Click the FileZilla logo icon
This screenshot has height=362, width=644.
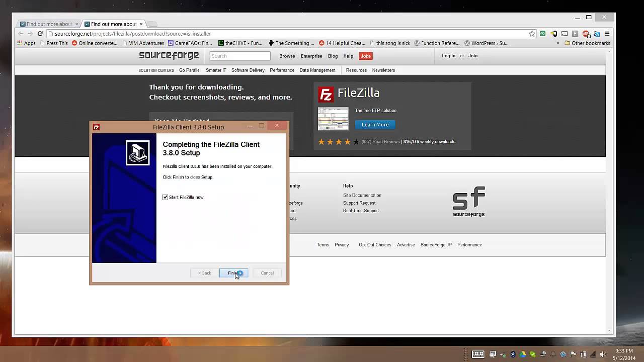tap(326, 94)
